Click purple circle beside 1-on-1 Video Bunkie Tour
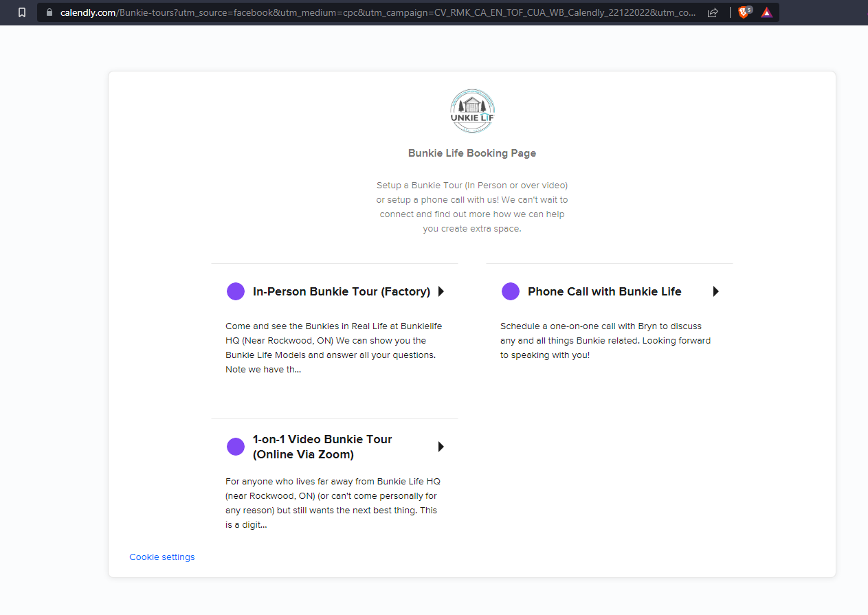Image resolution: width=868 pixels, height=615 pixels. (236, 447)
